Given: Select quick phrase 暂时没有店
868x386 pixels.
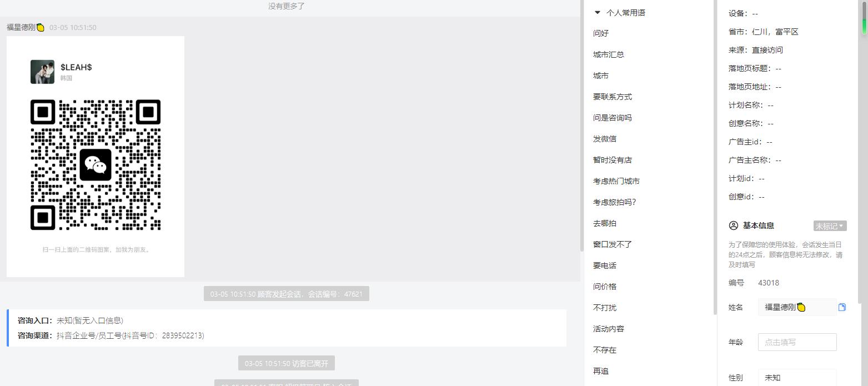Looking at the screenshot, I should pos(613,160).
